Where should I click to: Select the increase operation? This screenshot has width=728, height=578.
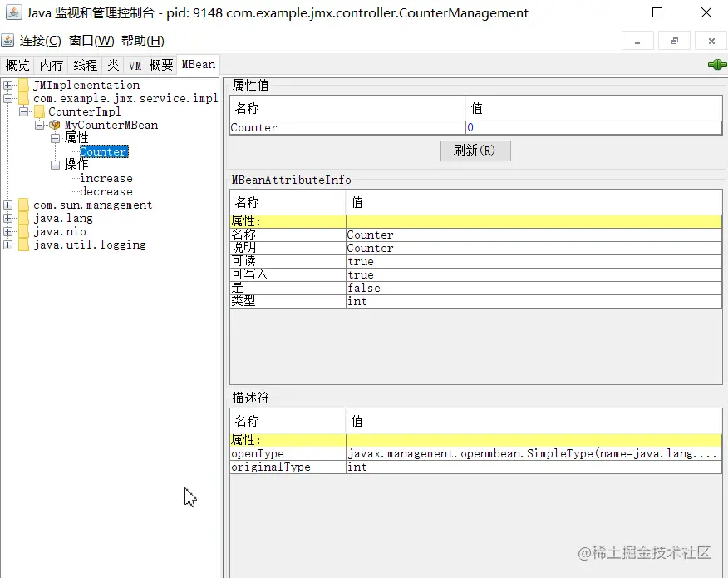click(106, 179)
